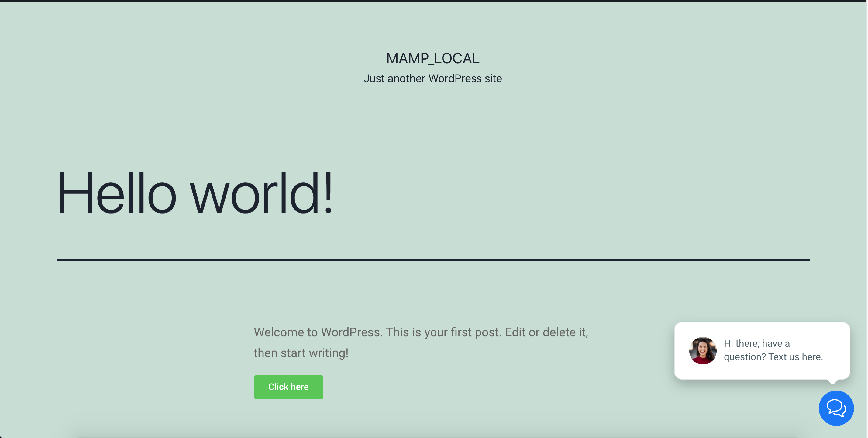
Task: Click the dark bar atop the page
Action: click(x=433, y=1)
